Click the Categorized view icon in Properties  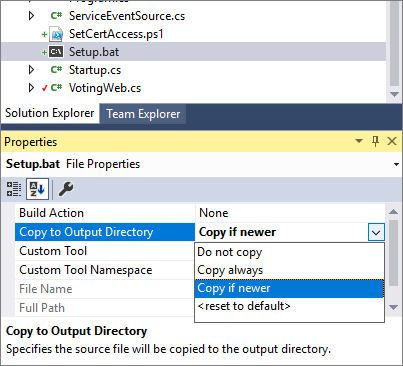tap(14, 189)
